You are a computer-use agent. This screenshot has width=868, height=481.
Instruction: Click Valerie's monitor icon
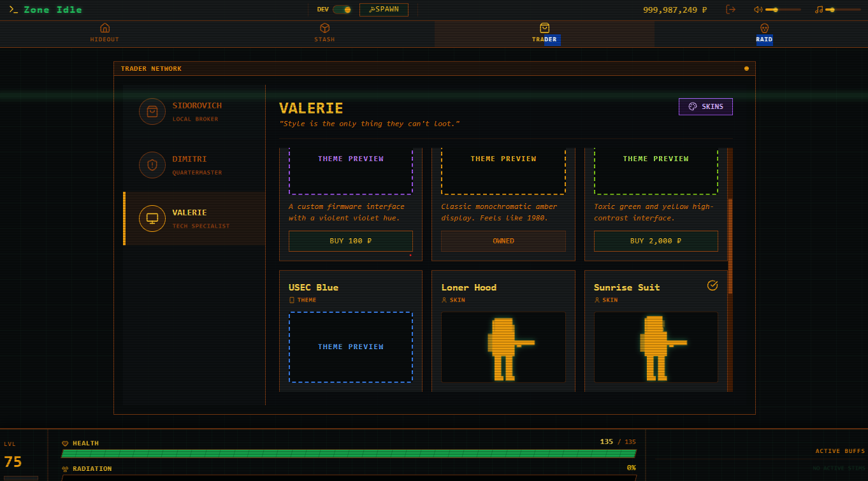[152, 219]
